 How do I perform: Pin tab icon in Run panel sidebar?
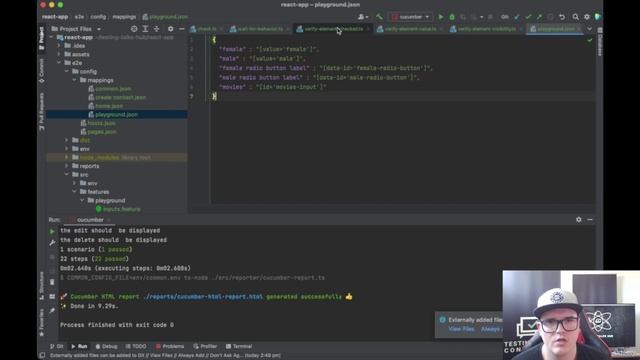(52, 311)
